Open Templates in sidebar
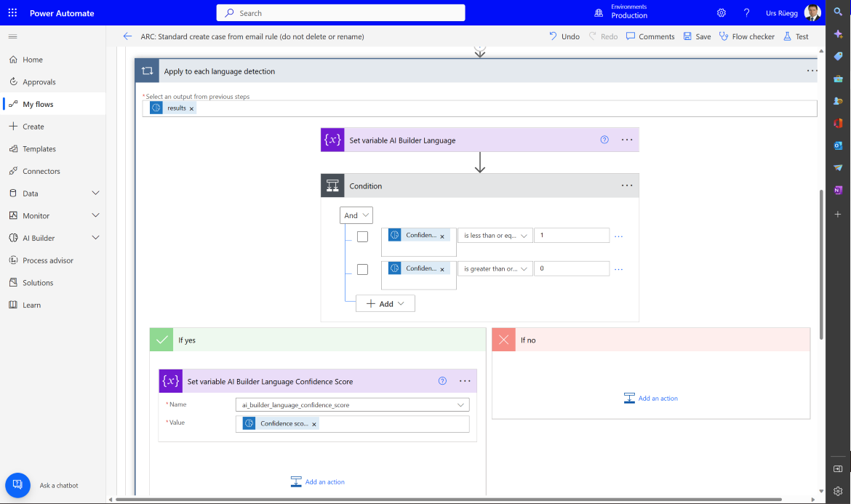This screenshot has height=504, width=851. [52, 148]
